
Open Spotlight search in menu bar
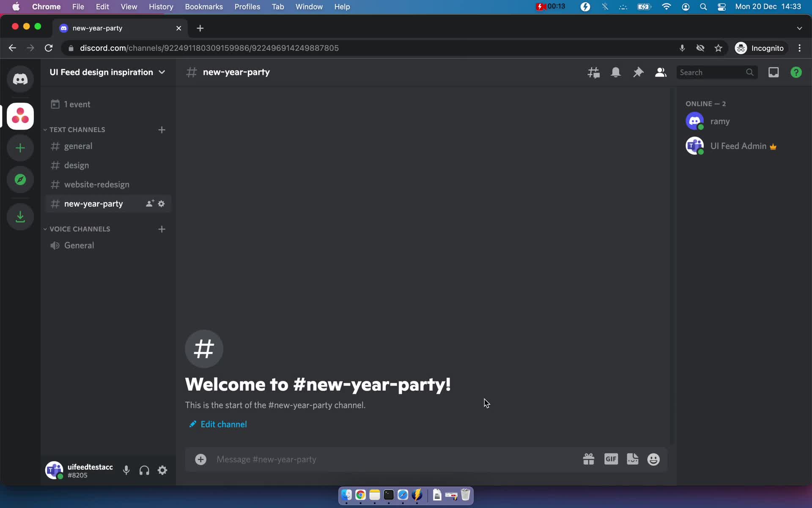(x=703, y=7)
